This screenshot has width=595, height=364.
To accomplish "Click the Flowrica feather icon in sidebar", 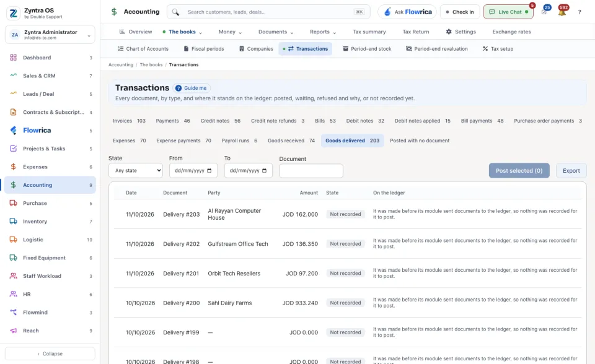I will (x=13, y=130).
